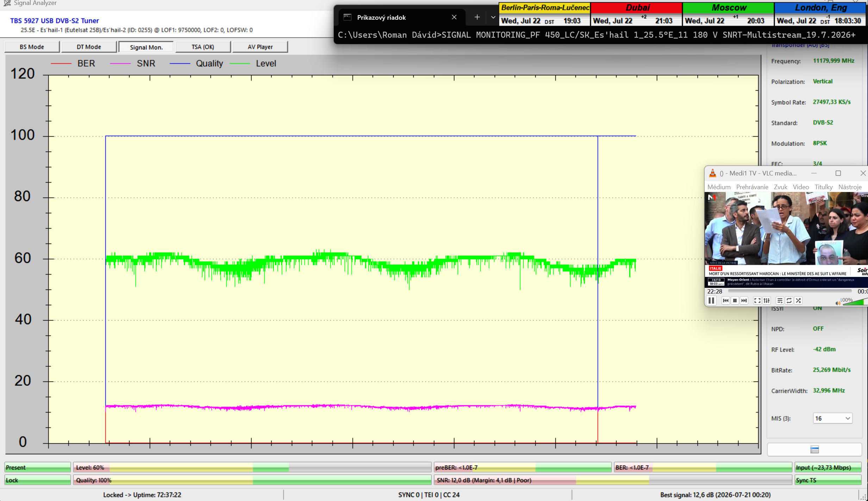Click Input (~23,73 Mbps) indicator
Viewport: 868px width, 501px height.
pos(828,468)
